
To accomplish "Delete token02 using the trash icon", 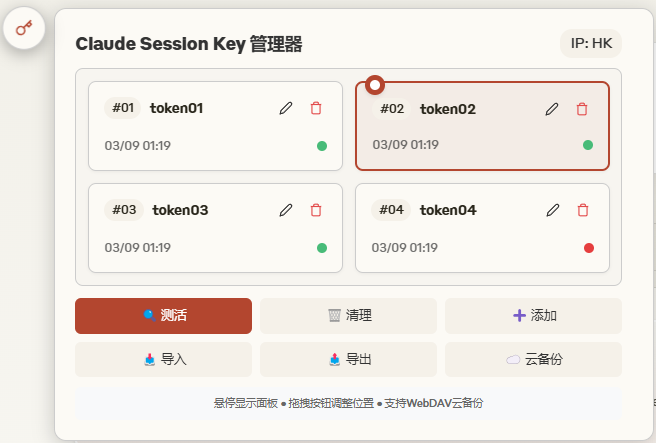I will click(582, 109).
